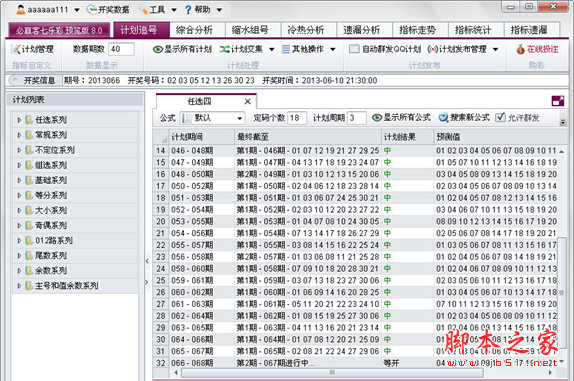Select row 32 with 066 - 068期

[355, 363]
